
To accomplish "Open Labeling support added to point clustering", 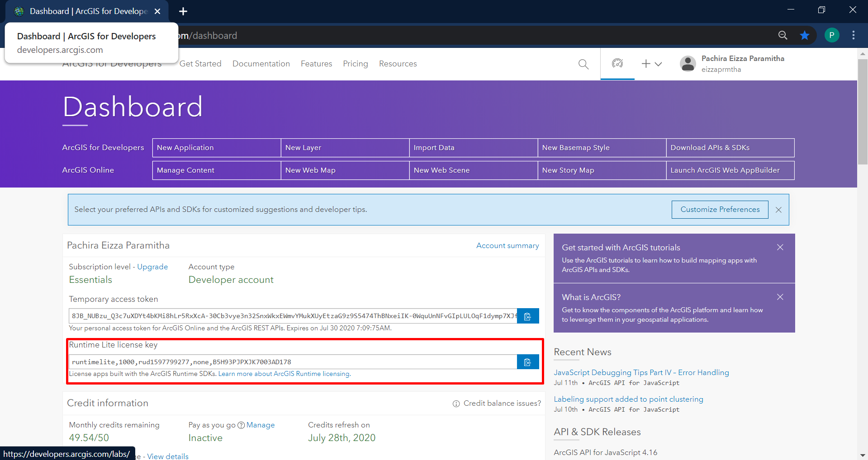I will 629,399.
